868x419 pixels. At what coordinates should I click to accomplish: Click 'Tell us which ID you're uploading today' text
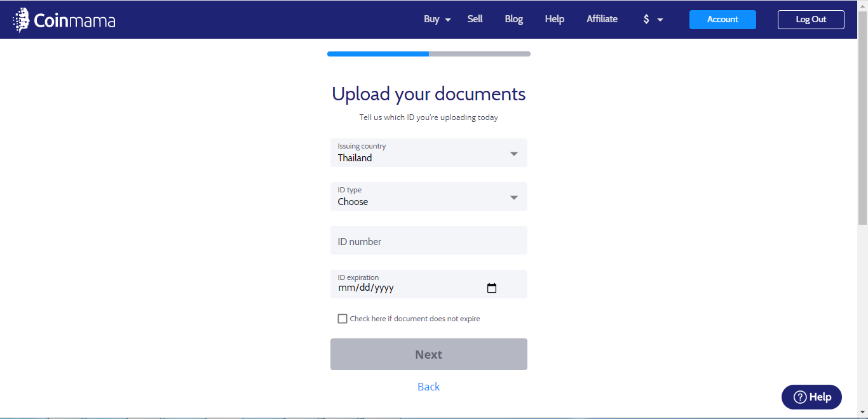[429, 117]
